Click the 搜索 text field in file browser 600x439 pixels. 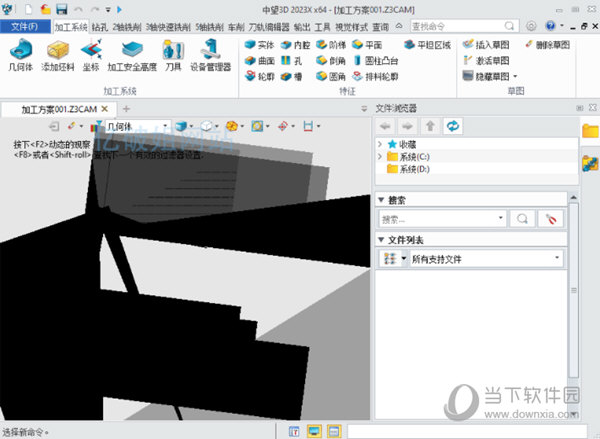[438, 219]
